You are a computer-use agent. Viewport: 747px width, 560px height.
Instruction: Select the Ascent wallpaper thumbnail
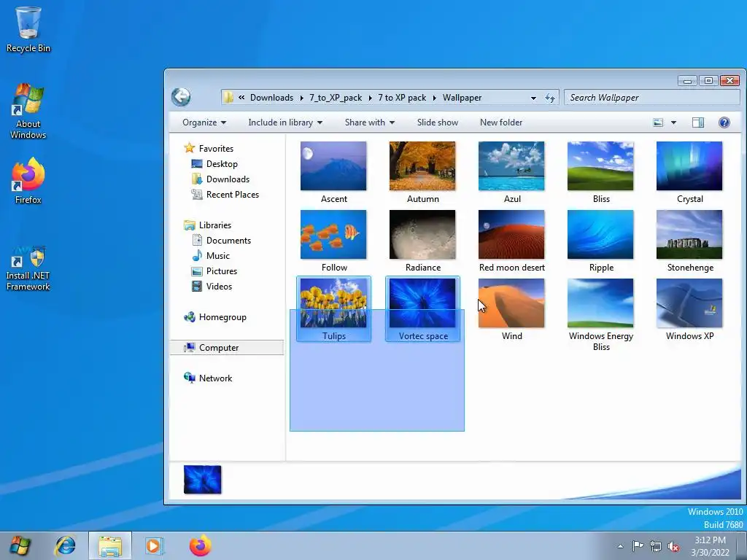tap(333, 166)
